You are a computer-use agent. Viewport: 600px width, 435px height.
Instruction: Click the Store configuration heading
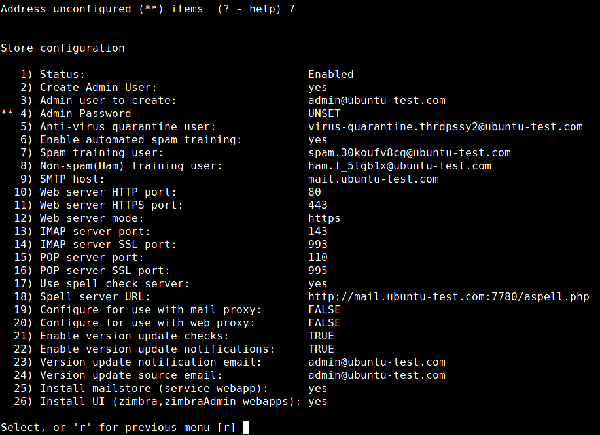(x=63, y=48)
